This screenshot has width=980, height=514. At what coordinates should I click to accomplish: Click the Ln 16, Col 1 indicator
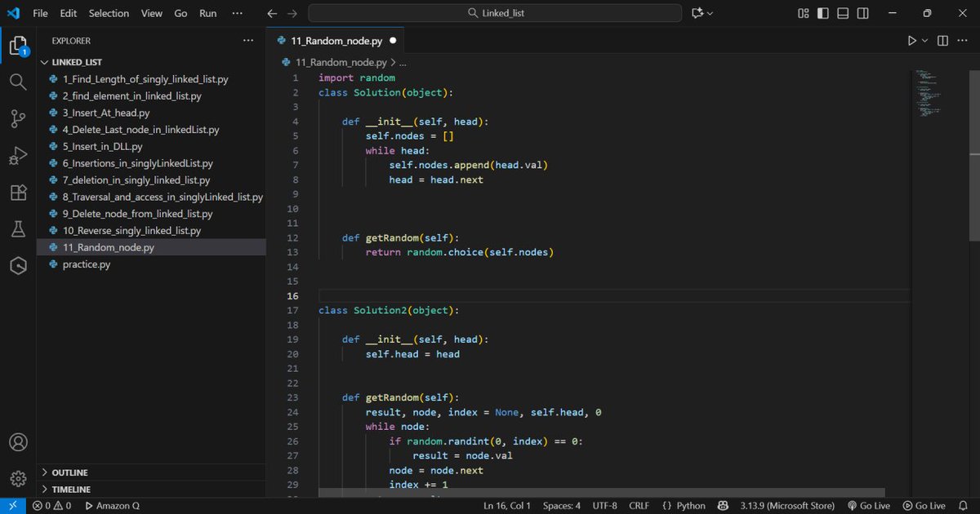pos(506,506)
